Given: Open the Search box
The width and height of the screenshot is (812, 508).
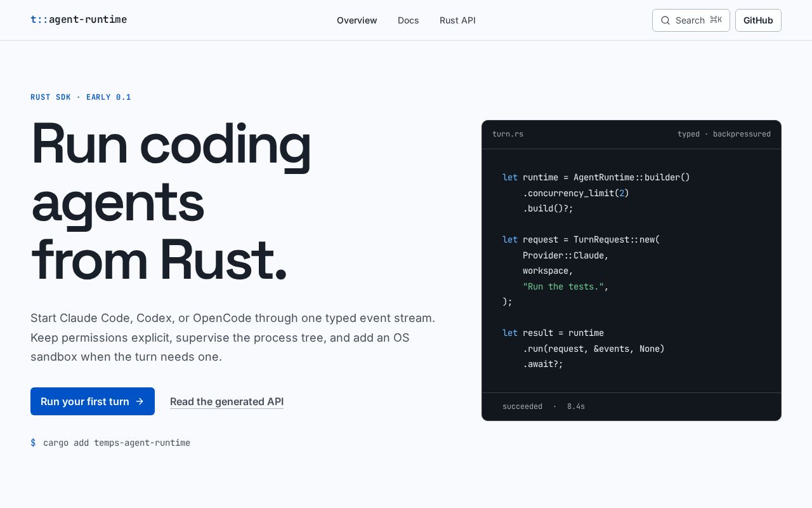Looking at the screenshot, I should [x=691, y=20].
